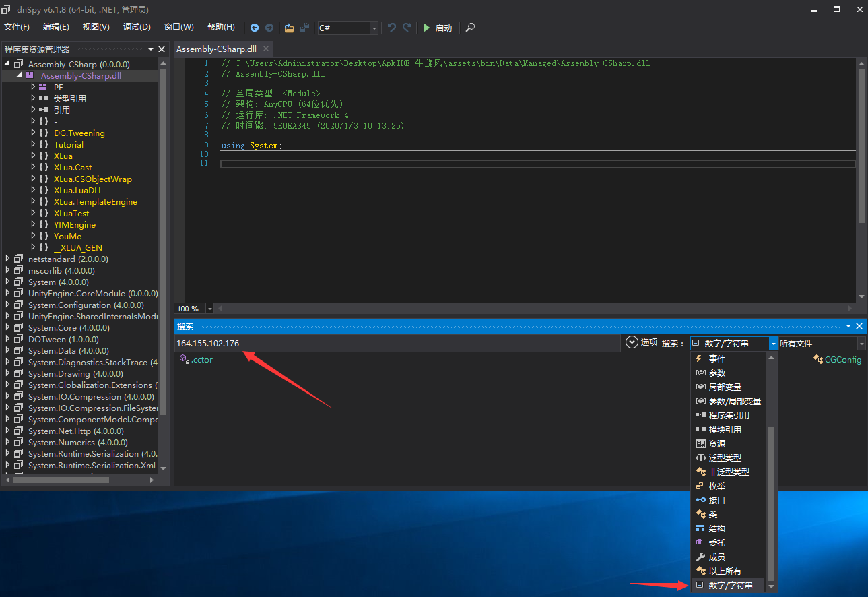Click the search text input field
This screenshot has height=597, width=868.
396,344
